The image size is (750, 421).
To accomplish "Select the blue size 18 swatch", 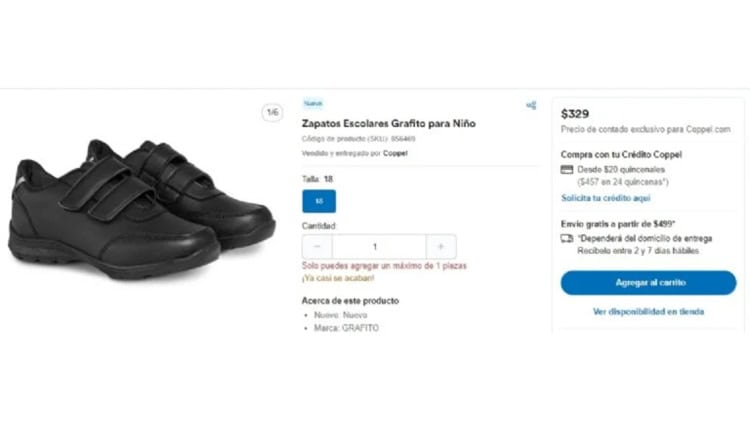I will [319, 201].
